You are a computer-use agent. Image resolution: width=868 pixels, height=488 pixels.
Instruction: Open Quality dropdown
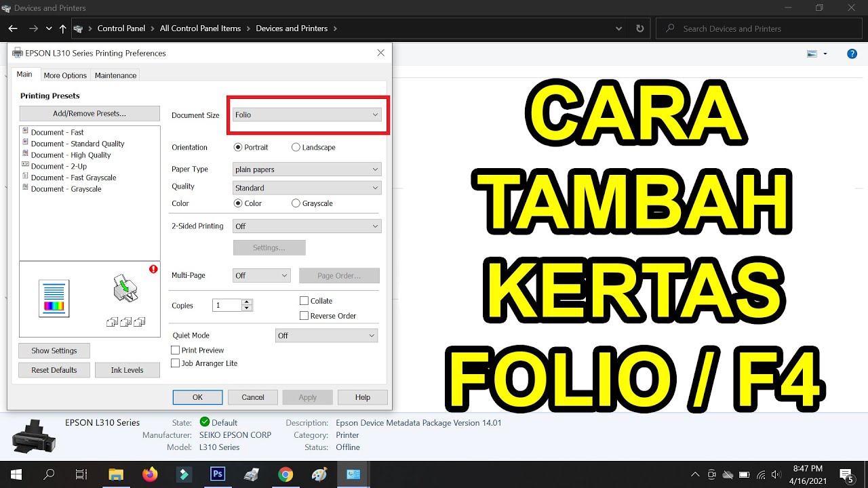(x=307, y=188)
